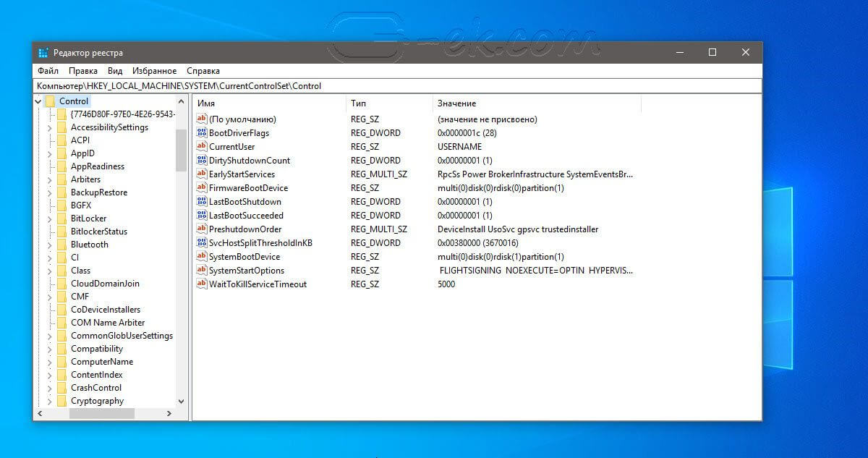This screenshot has height=458, width=868.
Task: Select the CloudDomainJoin key
Action: [x=105, y=284]
